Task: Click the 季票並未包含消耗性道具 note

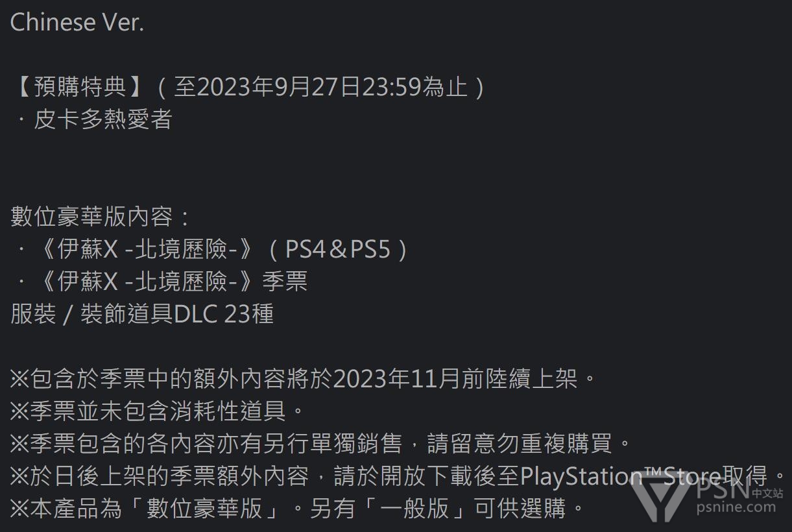Action: pyautogui.click(x=157, y=411)
